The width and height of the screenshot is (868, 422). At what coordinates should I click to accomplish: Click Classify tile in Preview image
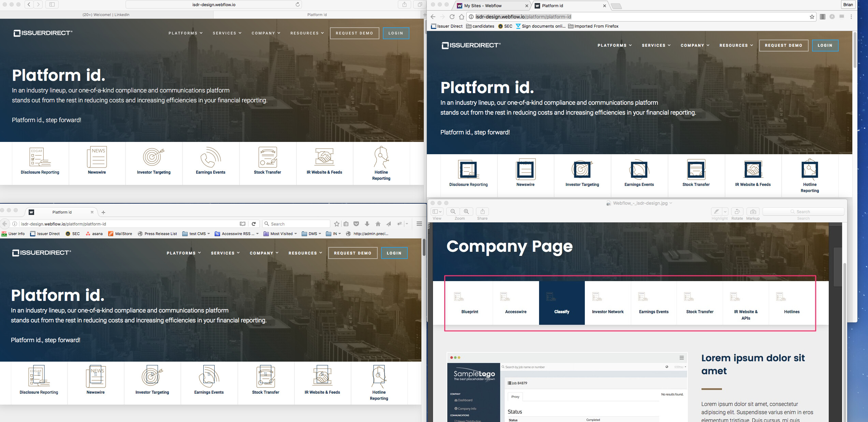click(x=562, y=303)
